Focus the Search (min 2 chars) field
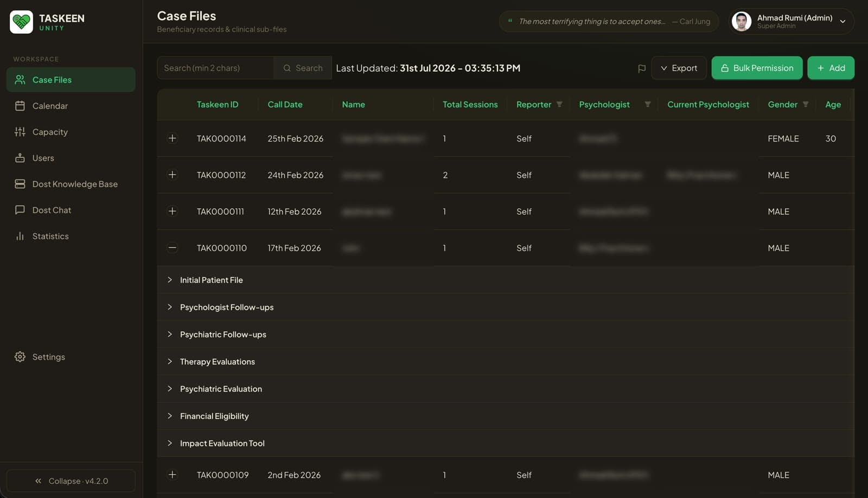 click(x=215, y=68)
